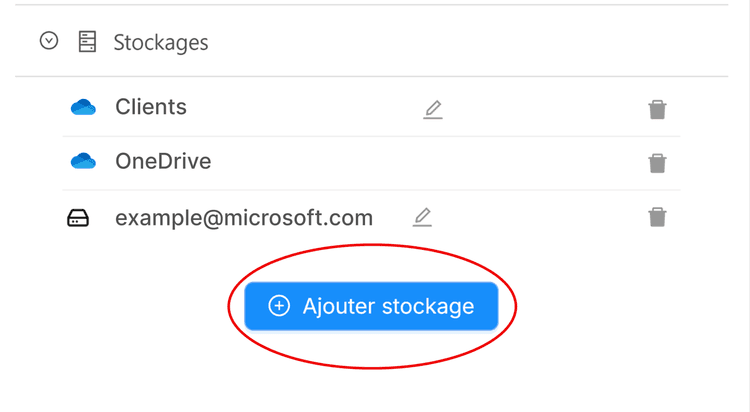Delete the OneDrive storage
This screenshot has height=412, width=750.
pos(657,163)
